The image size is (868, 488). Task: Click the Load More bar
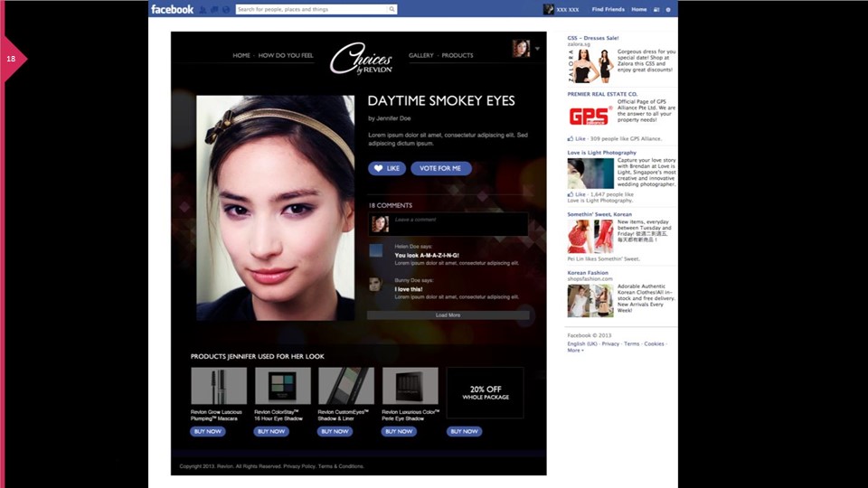point(448,314)
